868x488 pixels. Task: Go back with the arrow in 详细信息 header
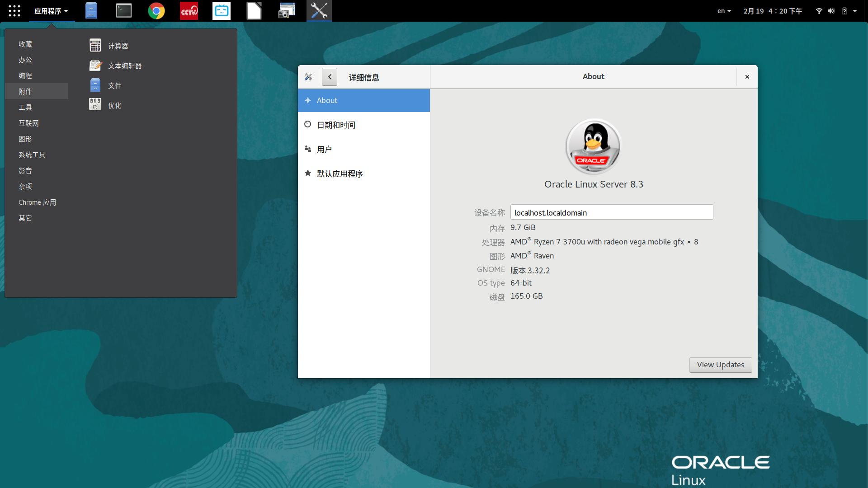(x=330, y=77)
